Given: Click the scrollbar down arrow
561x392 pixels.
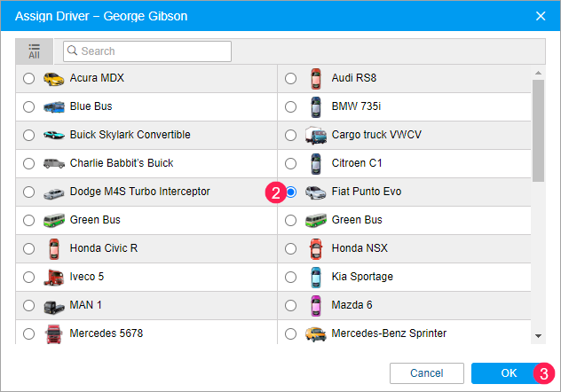Looking at the screenshot, I should point(538,336).
